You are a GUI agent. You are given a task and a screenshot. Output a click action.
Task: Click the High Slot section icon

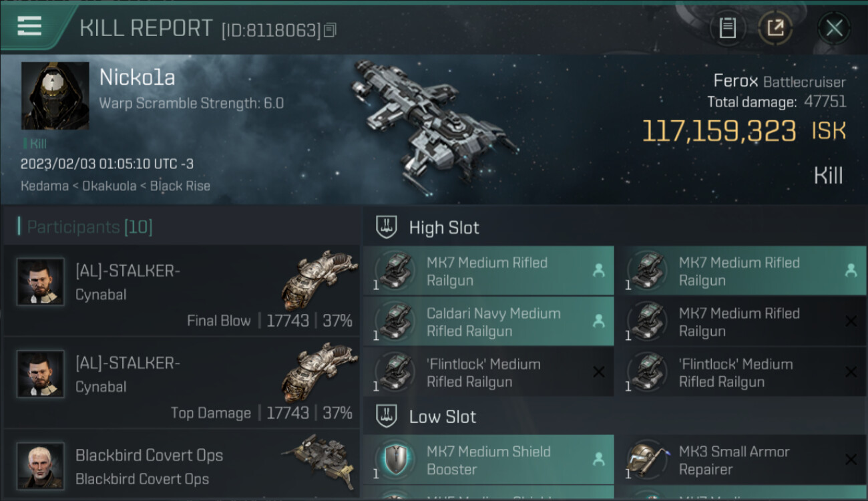[387, 227]
